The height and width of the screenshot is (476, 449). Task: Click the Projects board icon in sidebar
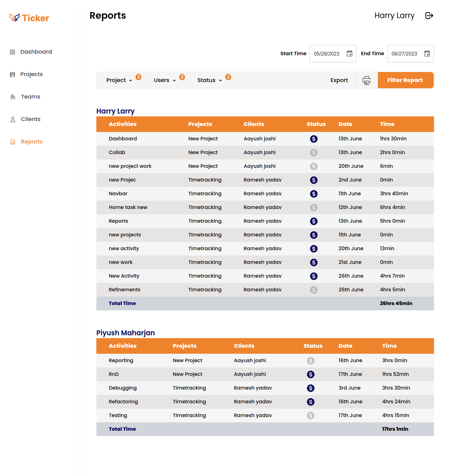(12, 75)
